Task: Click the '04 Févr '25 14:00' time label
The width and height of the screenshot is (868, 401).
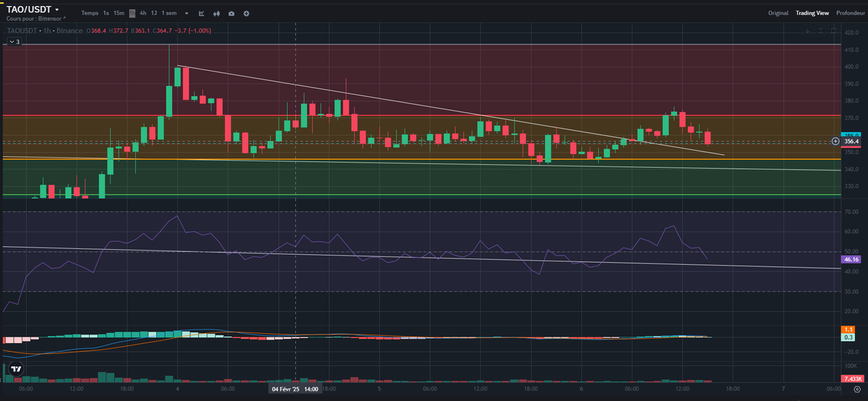Action: coord(295,389)
